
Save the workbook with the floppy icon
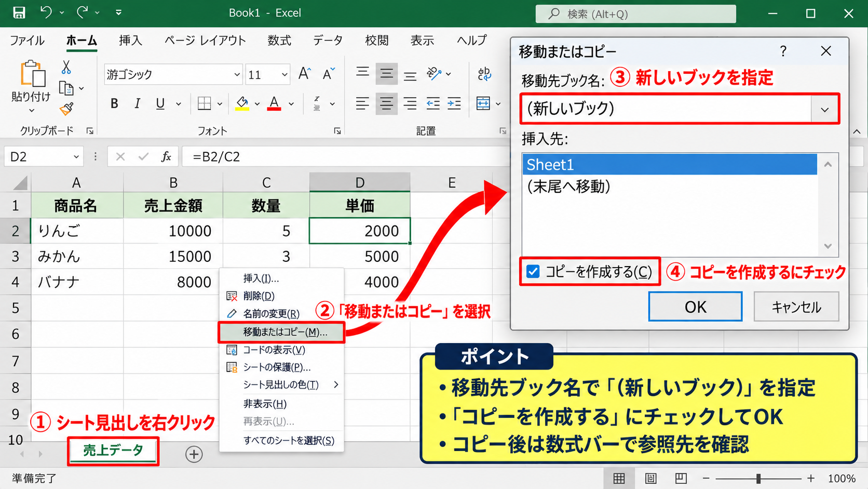click(x=19, y=12)
